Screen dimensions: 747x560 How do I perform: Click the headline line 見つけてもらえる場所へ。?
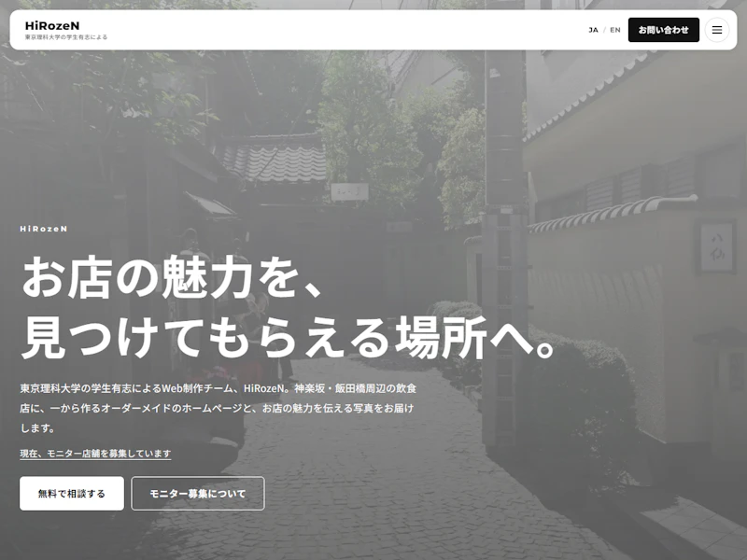pos(289,338)
